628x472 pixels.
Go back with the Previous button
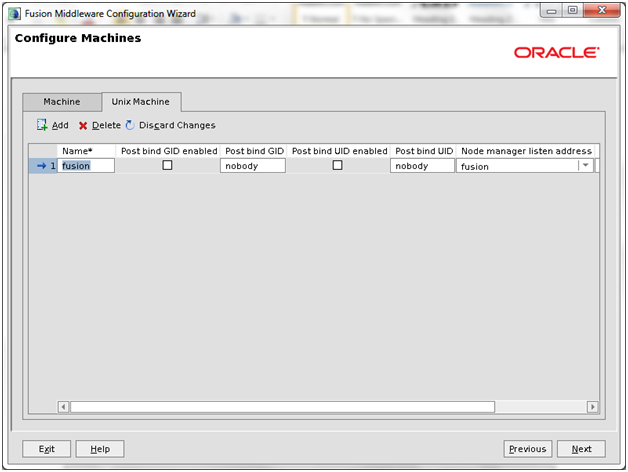pos(527,449)
